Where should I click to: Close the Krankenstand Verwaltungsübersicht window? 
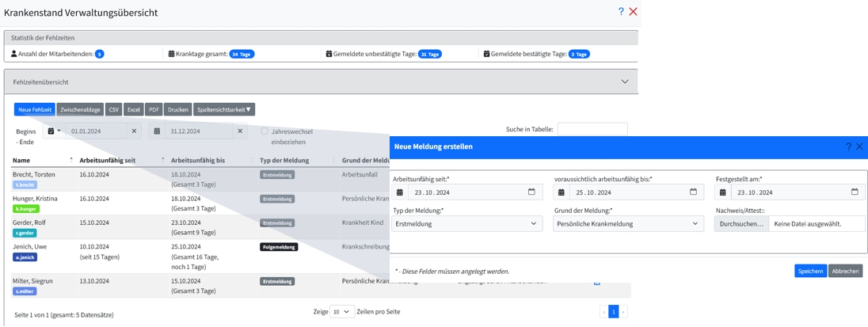634,12
